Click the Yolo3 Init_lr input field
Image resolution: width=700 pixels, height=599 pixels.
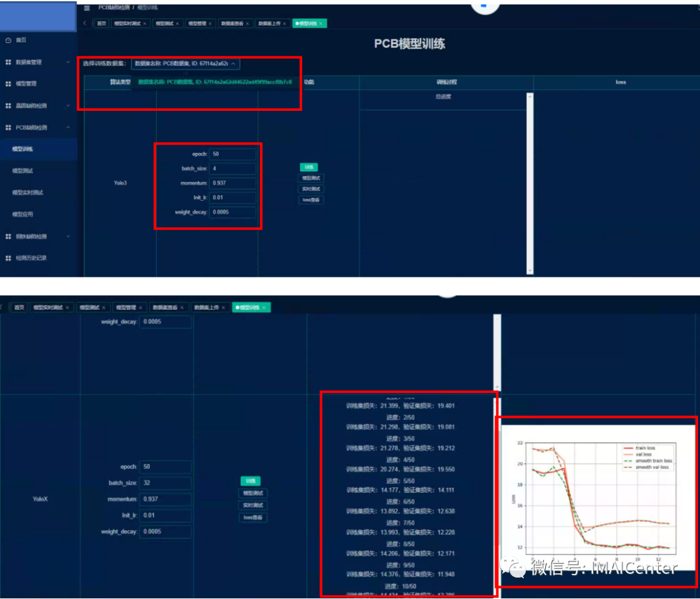tap(233, 198)
